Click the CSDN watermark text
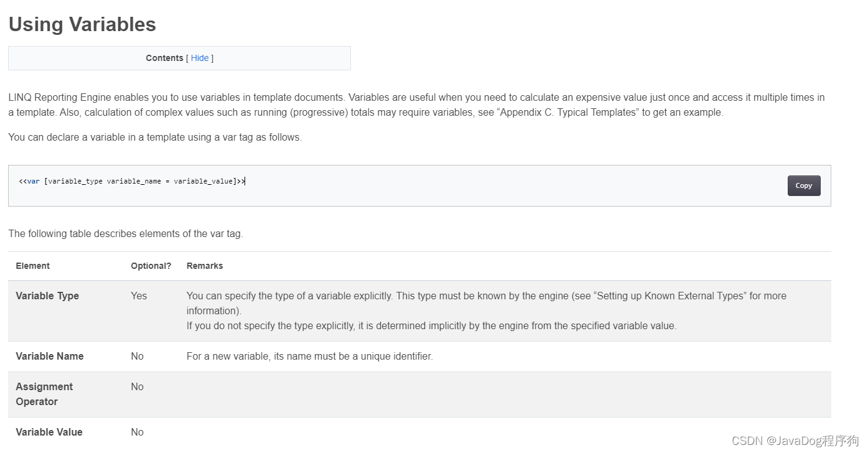The image size is (868, 453). pos(795,441)
